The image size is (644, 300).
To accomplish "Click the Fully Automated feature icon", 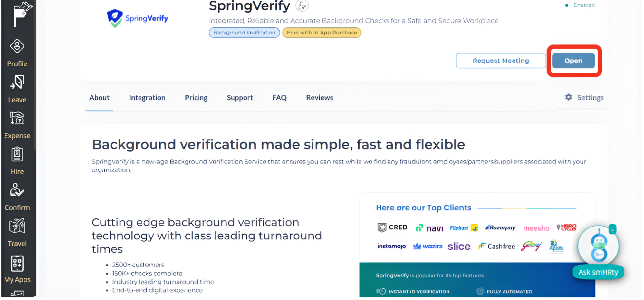I will point(480,291).
